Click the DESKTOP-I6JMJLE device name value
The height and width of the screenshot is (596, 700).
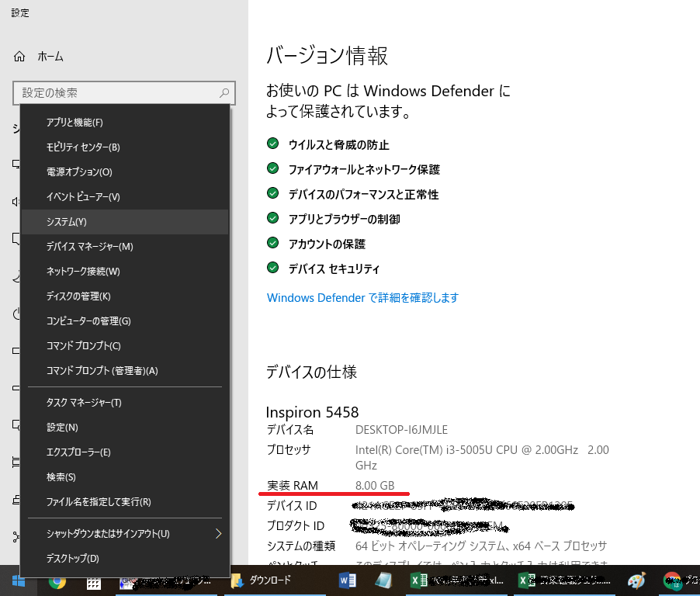click(401, 430)
